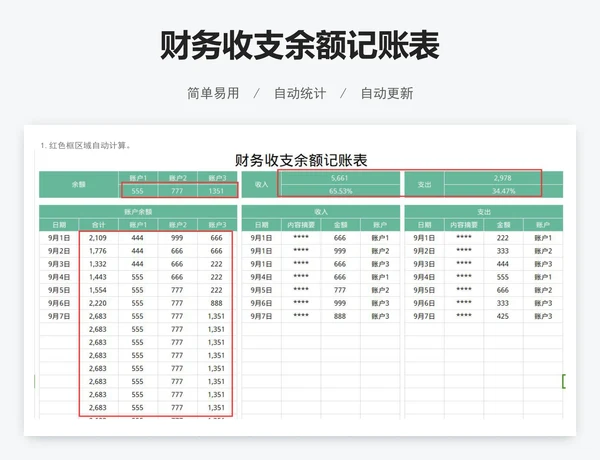
Task: Select **** summary cell in expense row 9月4日
Action: [x=464, y=277]
